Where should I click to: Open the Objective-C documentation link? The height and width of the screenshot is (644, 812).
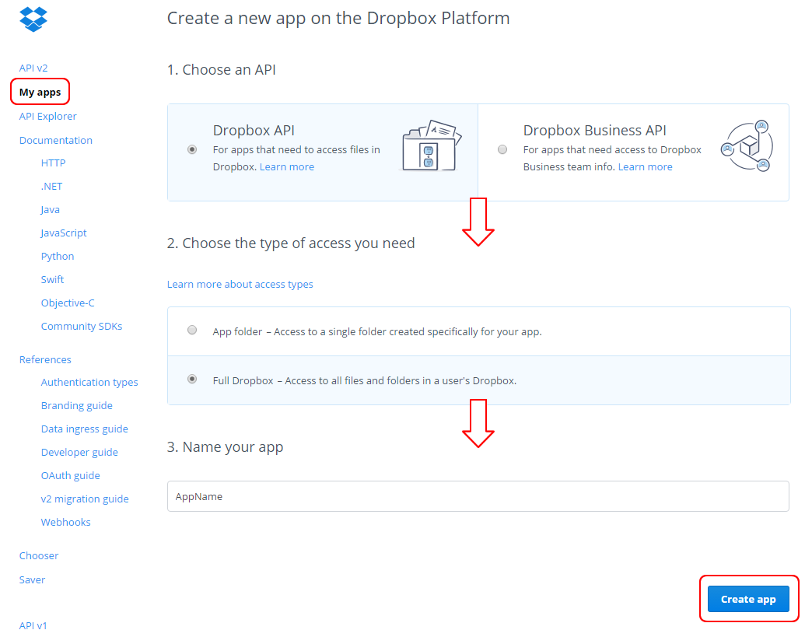click(x=68, y=303)
